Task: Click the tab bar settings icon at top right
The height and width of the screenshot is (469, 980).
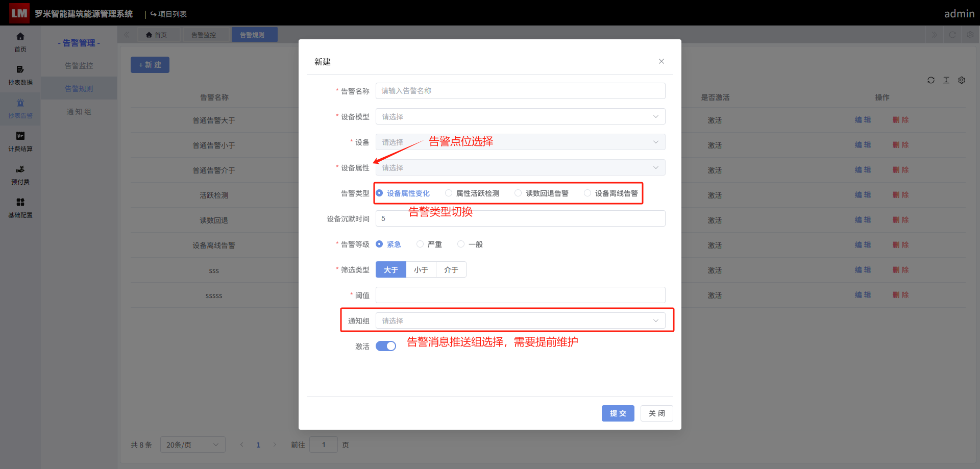Action: coord(970,35)
